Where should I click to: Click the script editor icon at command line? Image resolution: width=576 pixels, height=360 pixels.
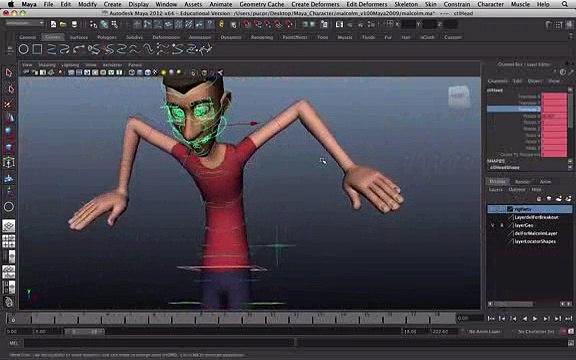(570, 343)
